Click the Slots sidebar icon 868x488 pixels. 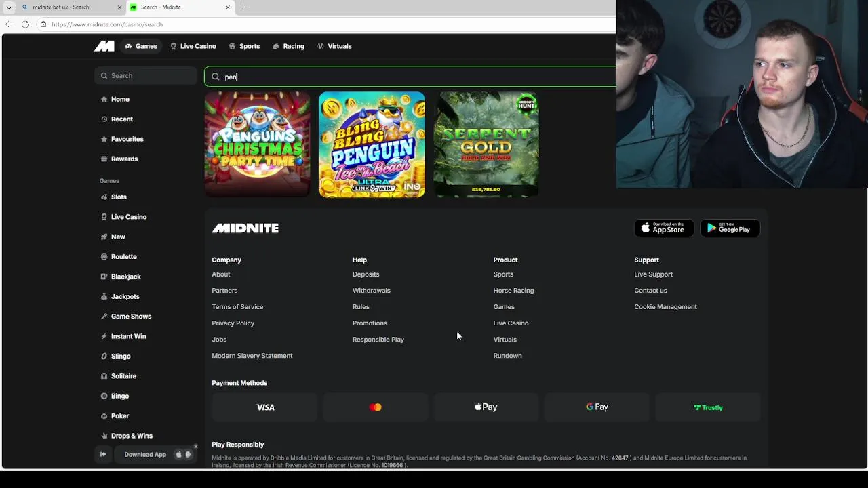point(104,197)
